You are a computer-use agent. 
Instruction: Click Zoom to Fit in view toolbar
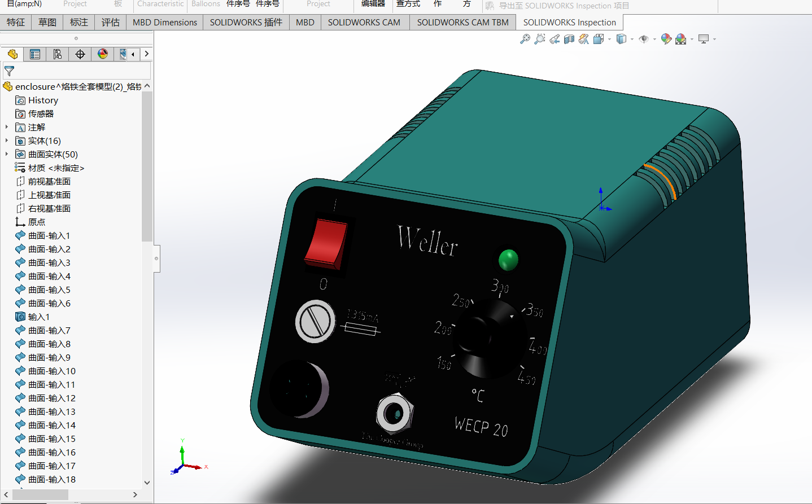coord(525,39)
